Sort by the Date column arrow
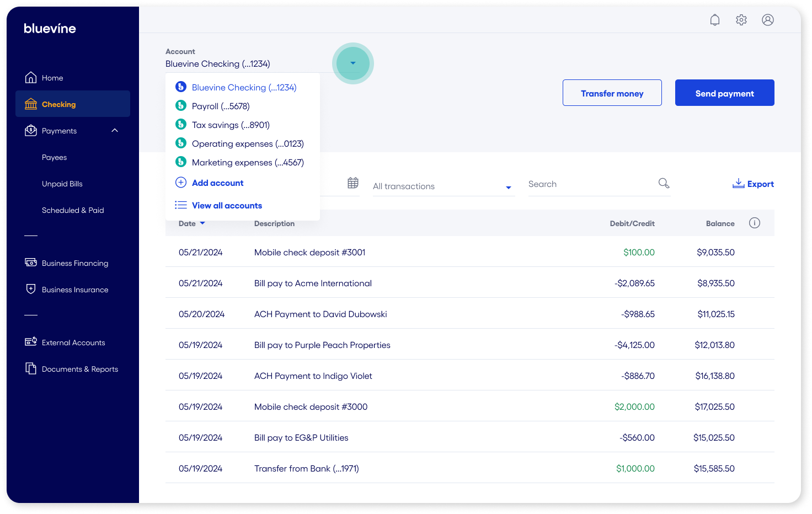Image resolution: width=812 pixels, height=514 pixels. pos(202,223)
